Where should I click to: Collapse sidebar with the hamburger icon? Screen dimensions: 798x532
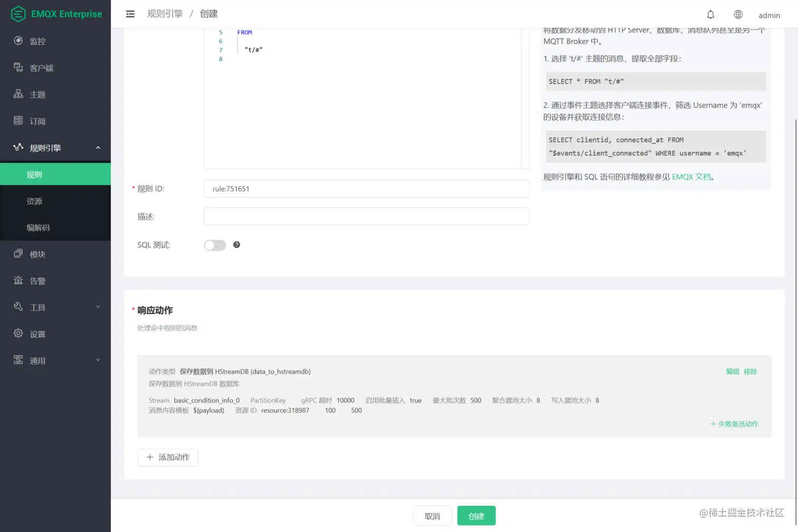pos(130,14)
